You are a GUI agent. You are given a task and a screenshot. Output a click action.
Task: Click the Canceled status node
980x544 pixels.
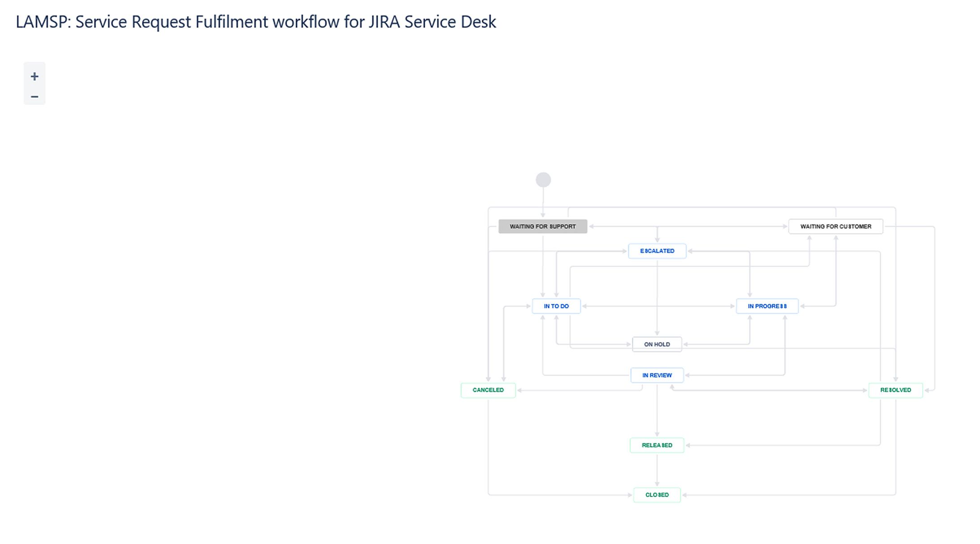pos(488,390)
